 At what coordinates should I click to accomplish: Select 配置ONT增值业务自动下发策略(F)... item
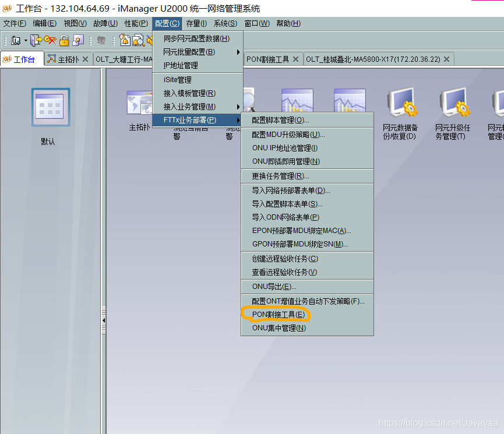coord(307,301)
